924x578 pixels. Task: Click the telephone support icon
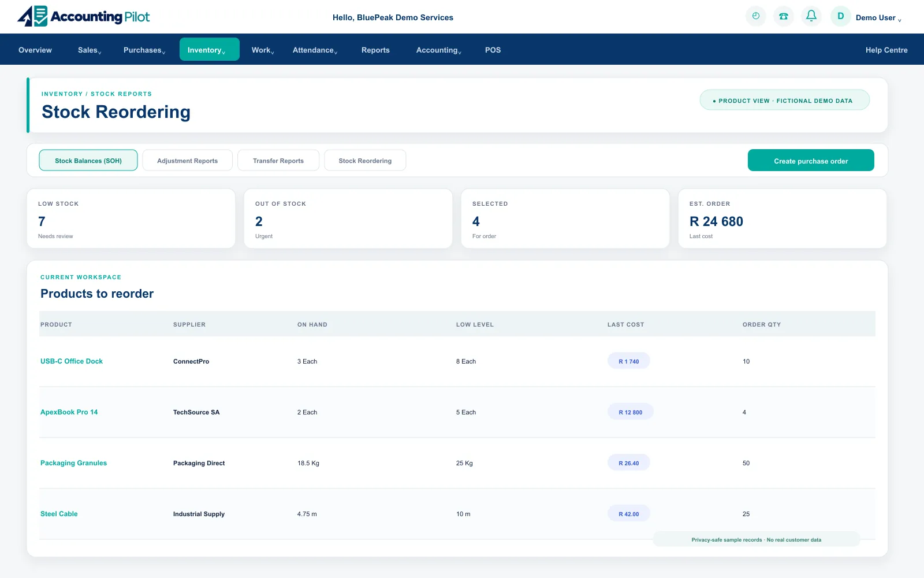[x=783, y=16]
